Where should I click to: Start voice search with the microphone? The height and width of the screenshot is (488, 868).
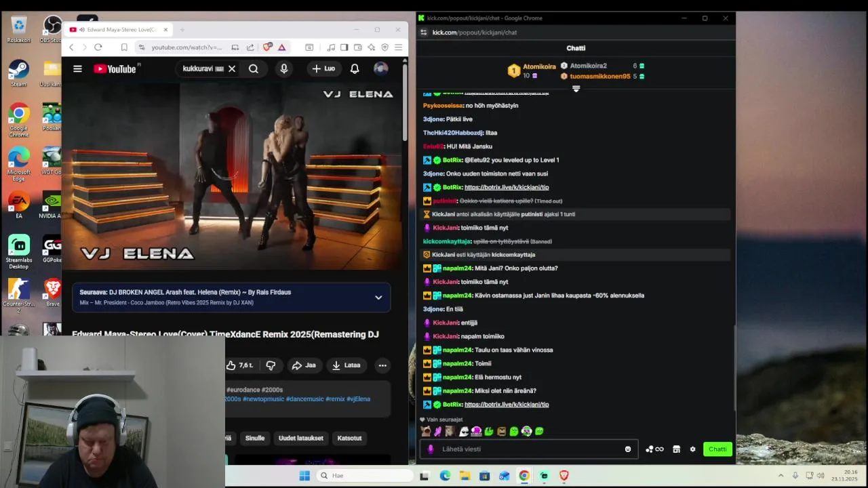click(284, 68)
